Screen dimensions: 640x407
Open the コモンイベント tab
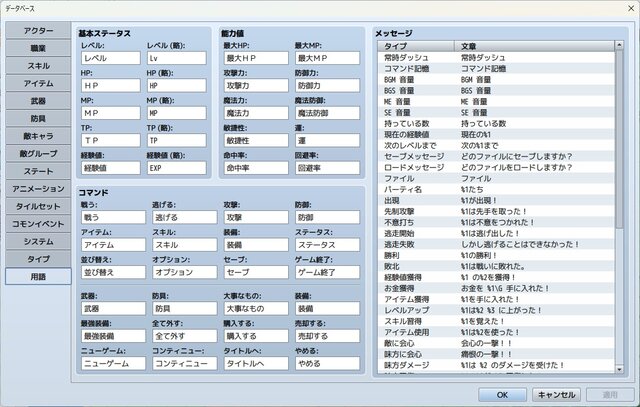point(38,224)
